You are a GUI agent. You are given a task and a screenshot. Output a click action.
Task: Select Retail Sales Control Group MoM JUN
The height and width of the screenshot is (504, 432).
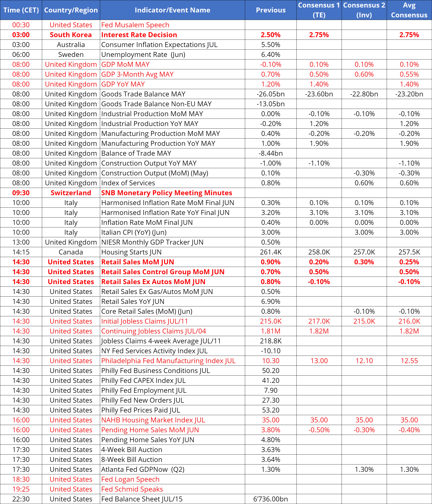pos(172,272)
